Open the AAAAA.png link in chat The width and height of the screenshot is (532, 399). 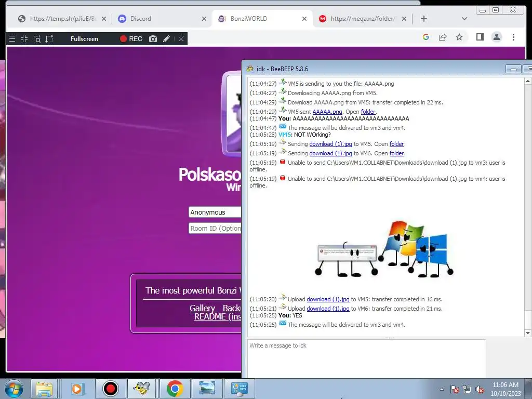(x=327, y=112)
